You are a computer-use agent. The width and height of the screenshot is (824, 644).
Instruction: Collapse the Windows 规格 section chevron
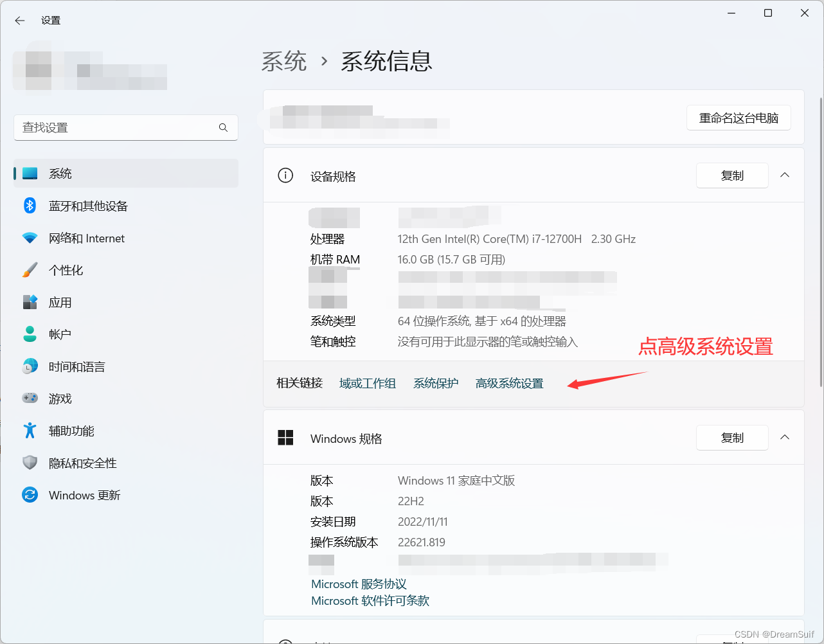pos(785,437)
